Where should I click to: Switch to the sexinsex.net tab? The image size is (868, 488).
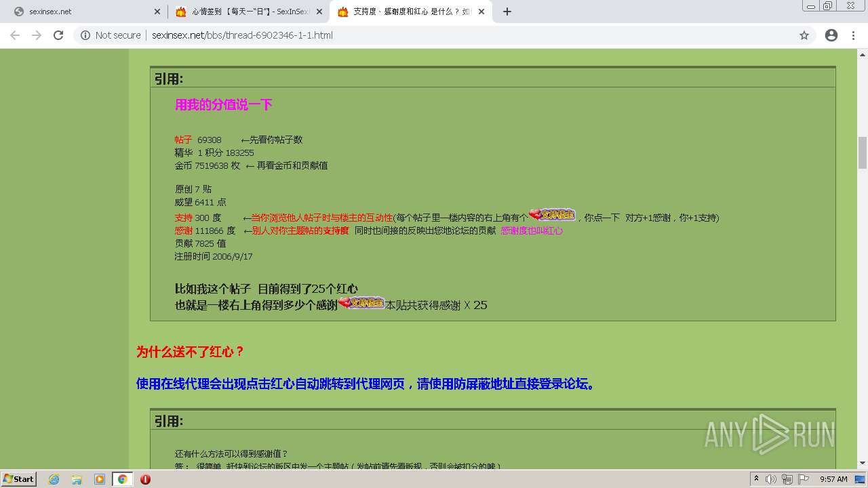coord(85,12)
